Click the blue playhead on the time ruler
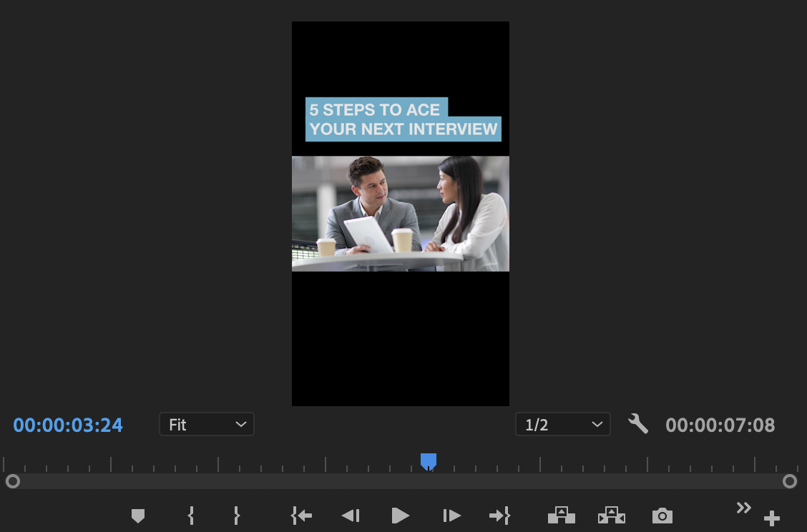 [429, 461]
